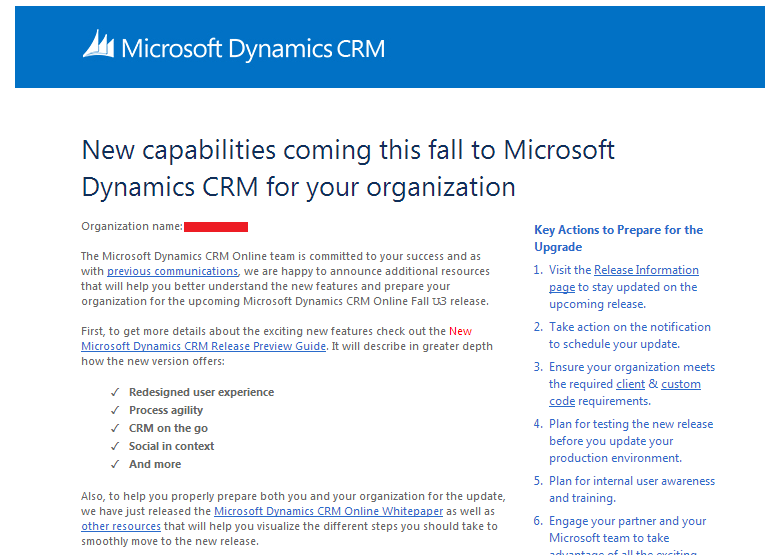The width and height of the screenshot is (783, 555).
Task: Click the red redacted organization name bar
Action: 215,227
